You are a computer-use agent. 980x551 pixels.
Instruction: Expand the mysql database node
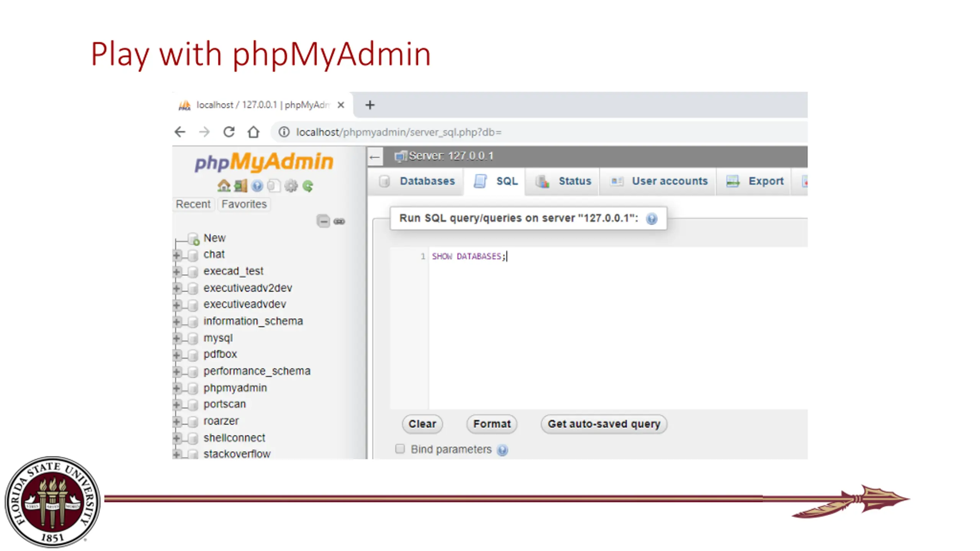point(176,338)
